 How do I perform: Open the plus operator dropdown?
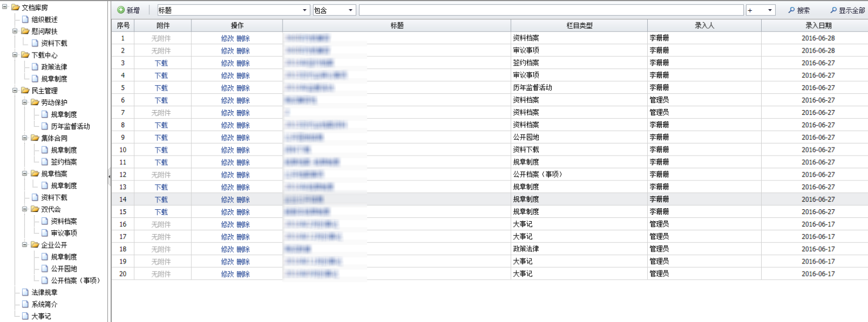pyautogui.click(x=769, y=10)
